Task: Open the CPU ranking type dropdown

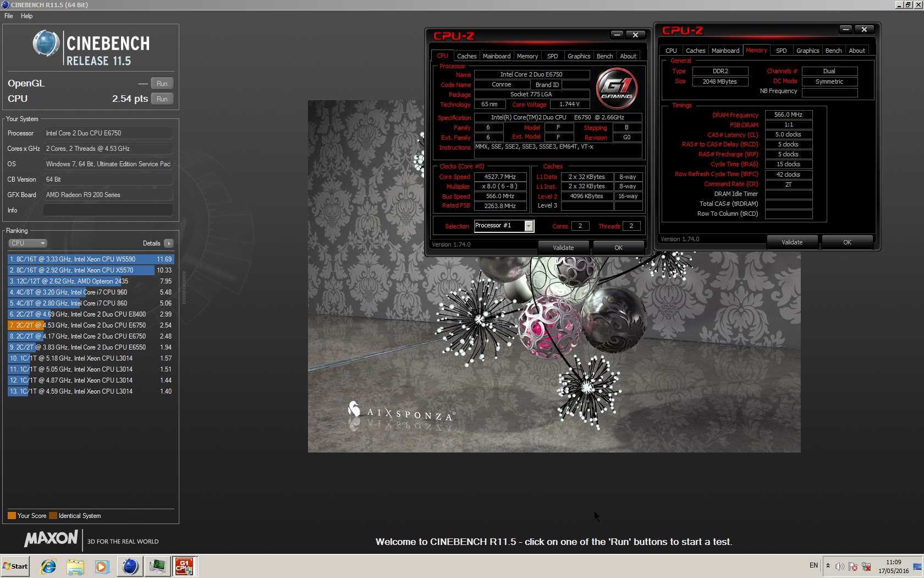Action: [28, 243]
